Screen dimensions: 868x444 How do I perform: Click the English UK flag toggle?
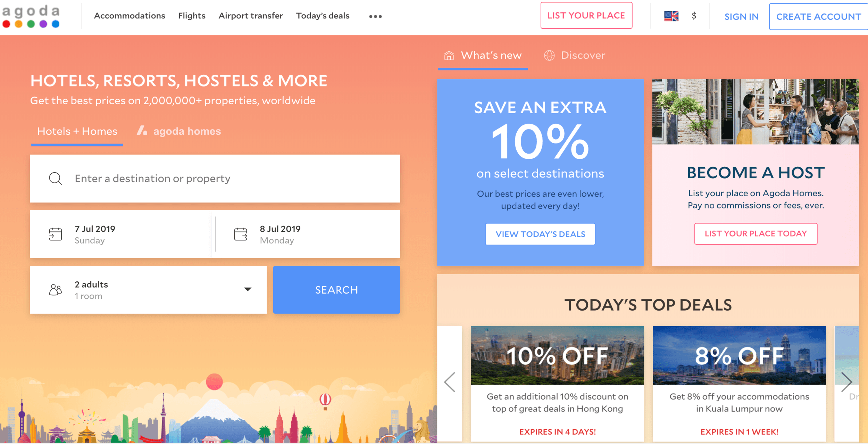click(671, 16)
